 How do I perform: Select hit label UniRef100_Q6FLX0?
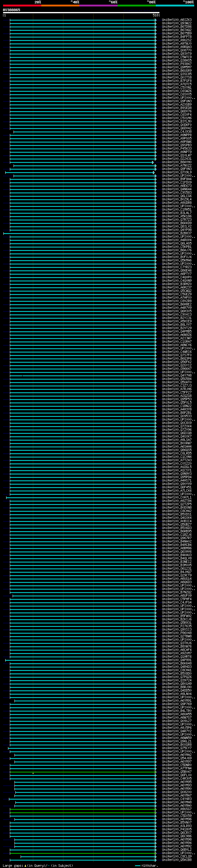[177, 775]
